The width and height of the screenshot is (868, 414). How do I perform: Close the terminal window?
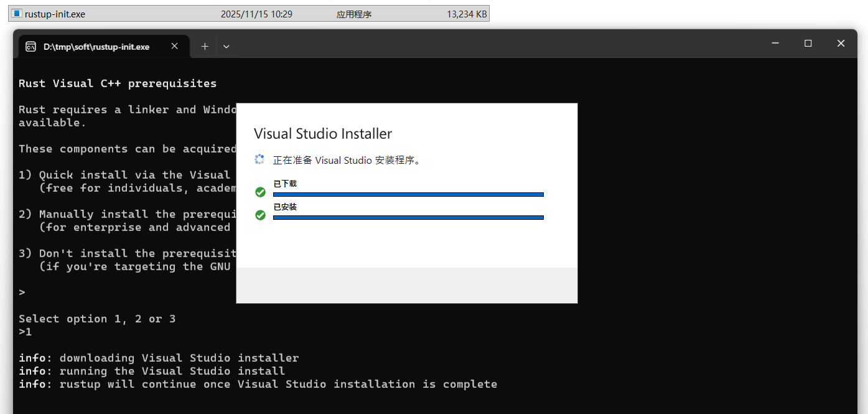[841, 44]
